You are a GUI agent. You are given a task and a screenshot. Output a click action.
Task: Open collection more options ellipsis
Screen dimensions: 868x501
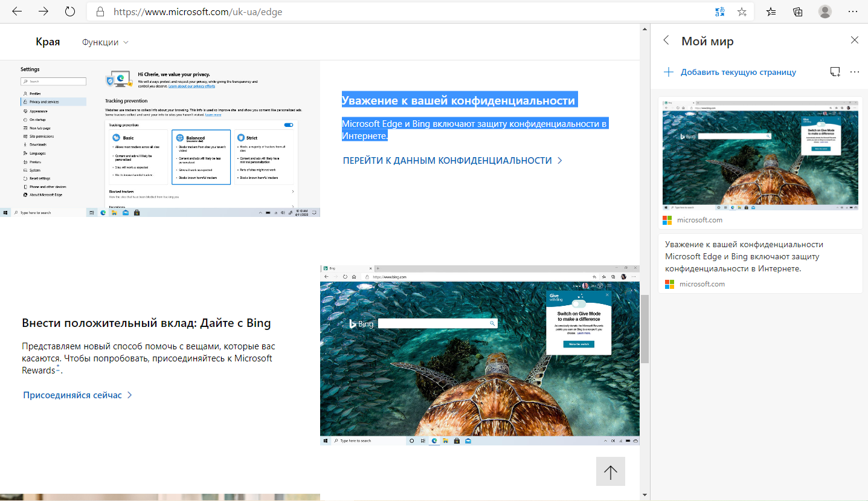tap(854, 72)
